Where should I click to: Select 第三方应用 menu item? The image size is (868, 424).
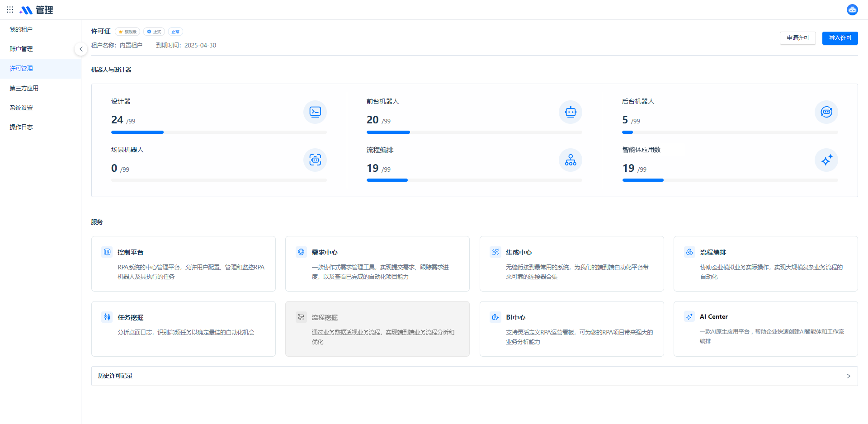24,88
